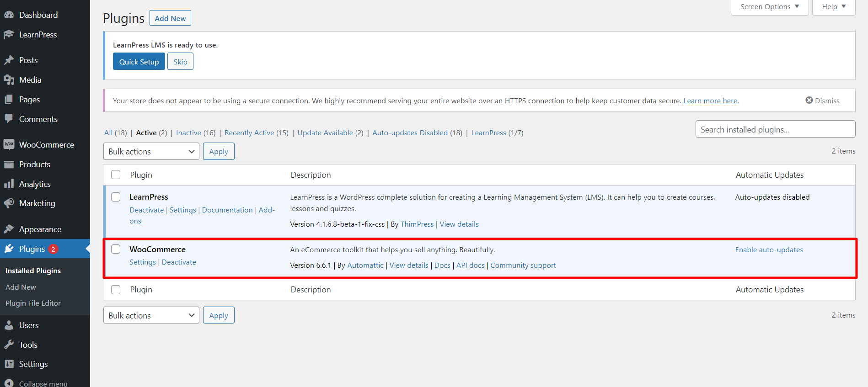868x387 pixels.
Task: Open WooCommerce Docs link
Action: 442,265
